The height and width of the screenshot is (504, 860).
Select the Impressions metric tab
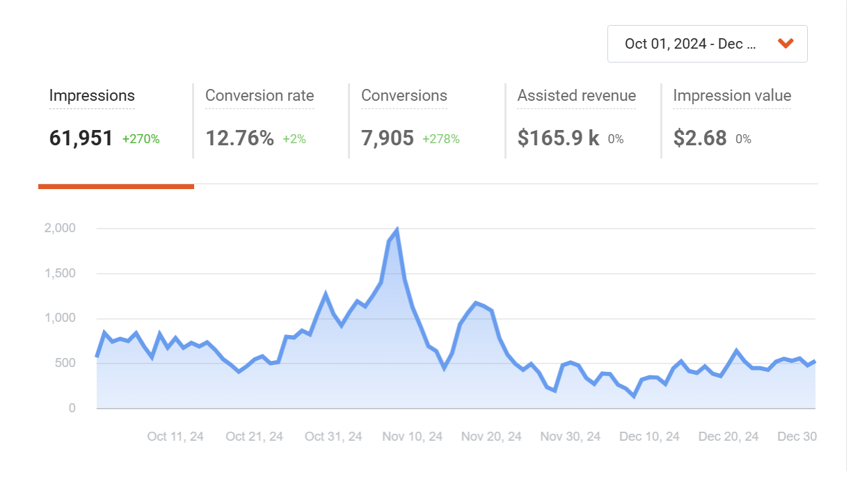pyautogui.click(x=92, y=96)
